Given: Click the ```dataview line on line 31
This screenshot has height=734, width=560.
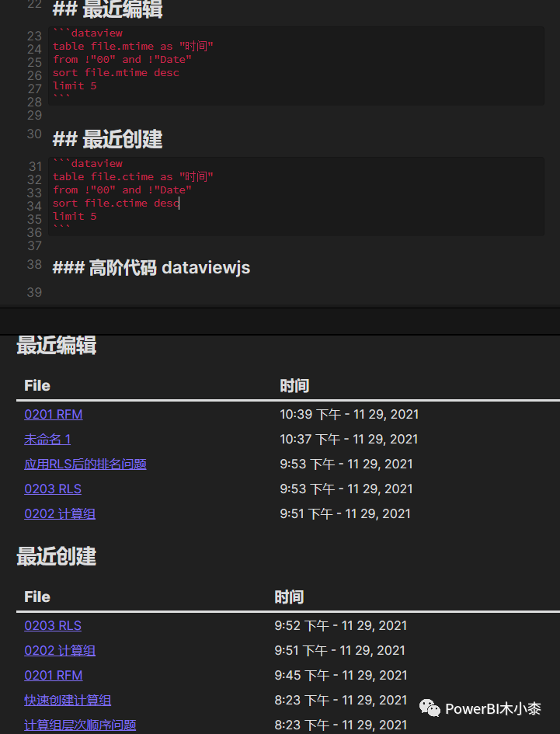Looking at the screenshot, I should 88,163.
